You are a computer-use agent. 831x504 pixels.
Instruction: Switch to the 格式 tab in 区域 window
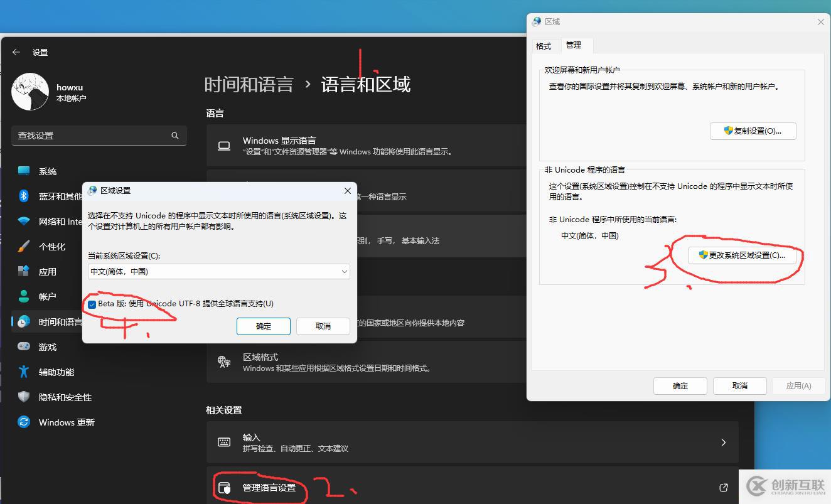coord(544,46)
